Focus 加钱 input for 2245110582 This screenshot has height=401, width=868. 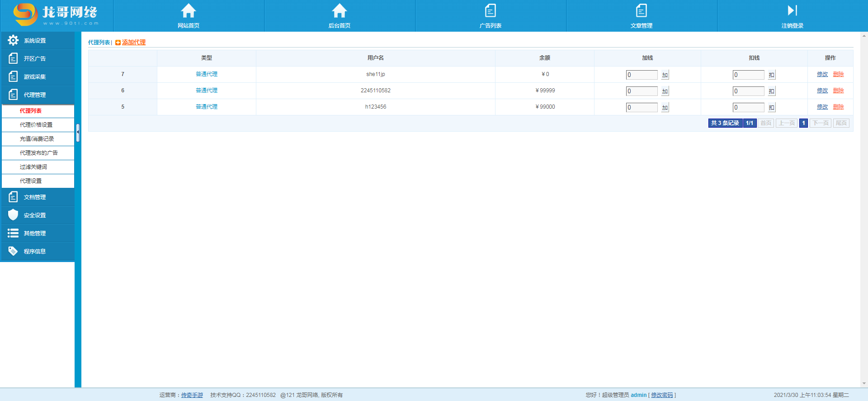642,91
